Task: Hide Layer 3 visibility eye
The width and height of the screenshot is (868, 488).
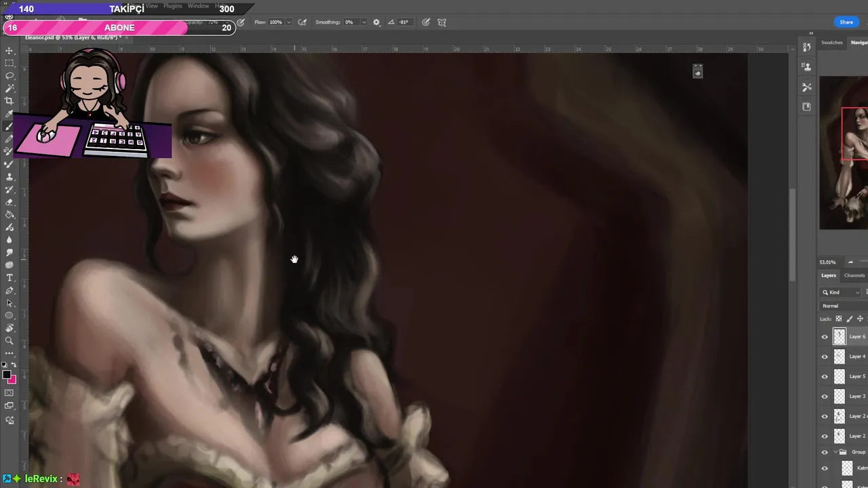Action: [825, 396]
